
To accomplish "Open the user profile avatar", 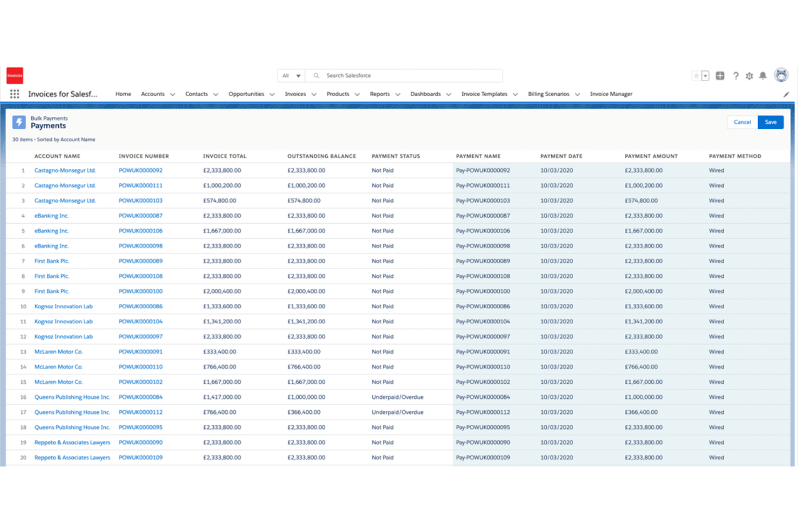I will click(x=781, y=75).
